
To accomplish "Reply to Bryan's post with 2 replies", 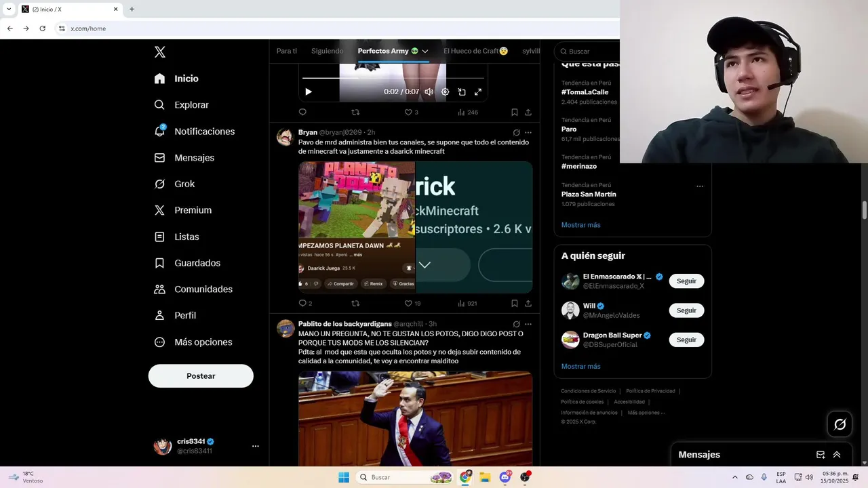I will point(305,304).
